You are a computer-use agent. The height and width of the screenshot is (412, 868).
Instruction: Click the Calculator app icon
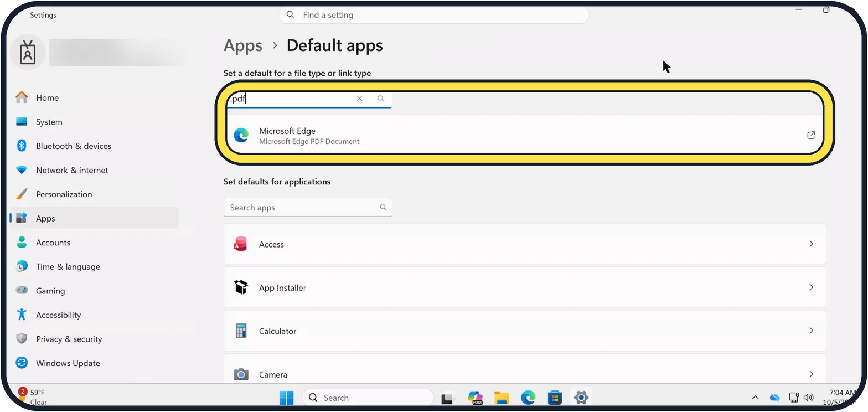click(x=240, y=331)
